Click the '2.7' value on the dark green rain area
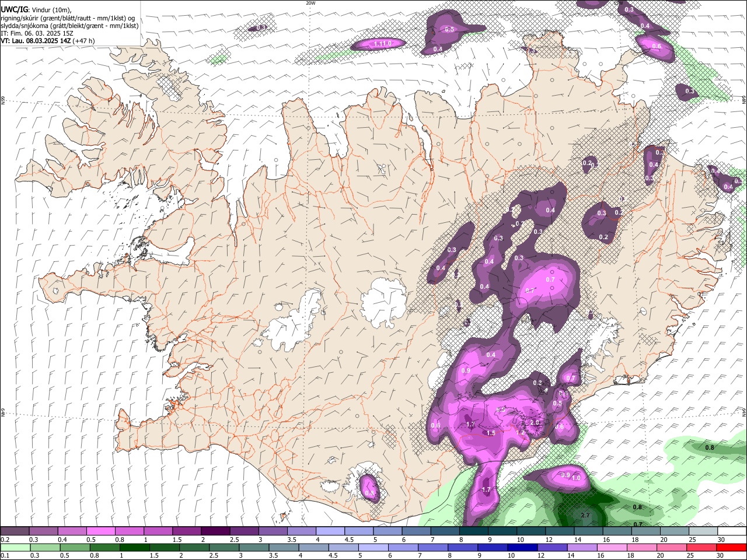Viewport: 747px width, 560px height. pos(586,516)
